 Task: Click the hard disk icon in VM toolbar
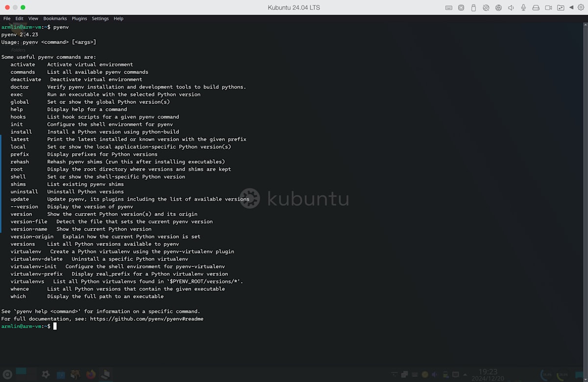point(536,8)
